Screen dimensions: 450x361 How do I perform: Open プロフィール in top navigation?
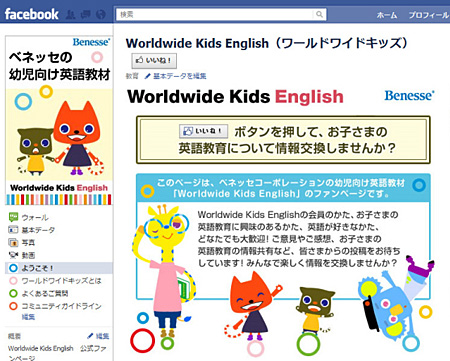(429, 15)
